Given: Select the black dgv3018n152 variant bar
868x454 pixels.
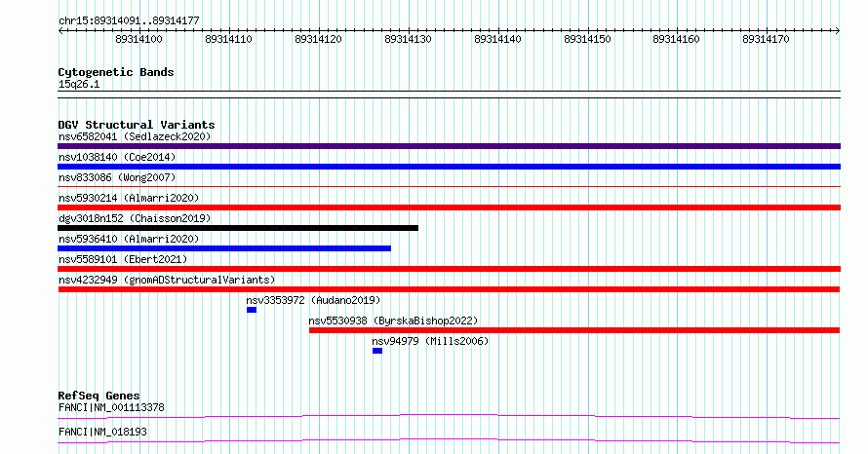Looking at the screenshot, I should pos(238,228).
